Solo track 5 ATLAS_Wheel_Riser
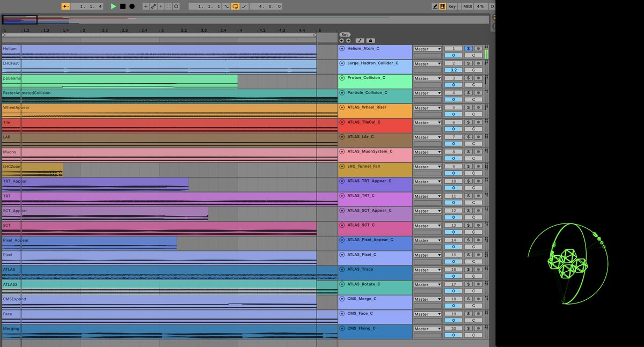The height and width of the screenshot is (347, 644). [468, 107]
